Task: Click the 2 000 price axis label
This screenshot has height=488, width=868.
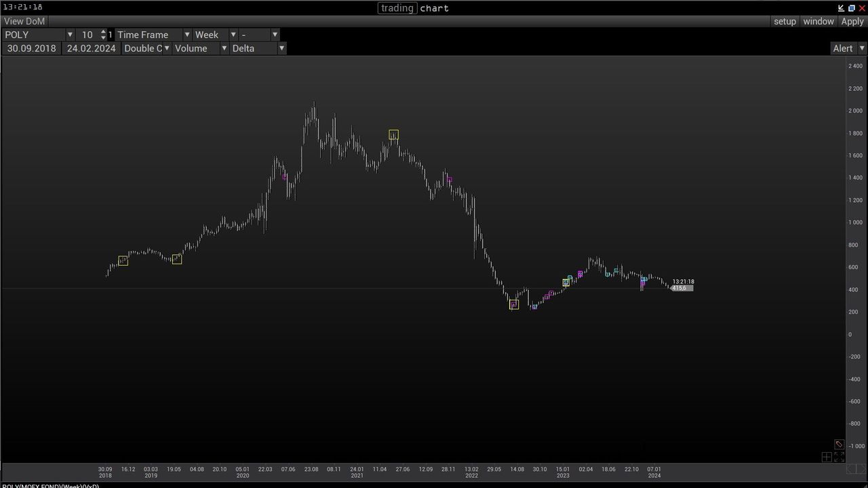Action: [x=855, y=110]
